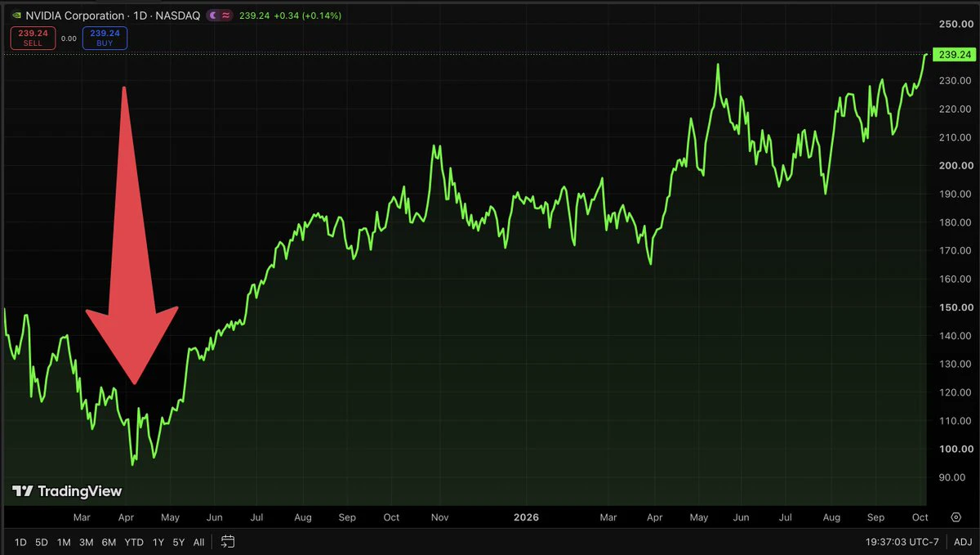Open the go-to-date calendar icon
The height and width of the screenshot is (555, 980).
pos(228,541)
